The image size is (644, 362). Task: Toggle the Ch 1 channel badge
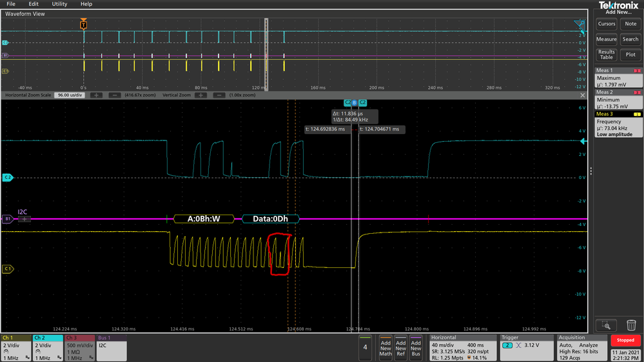[15, 347]
